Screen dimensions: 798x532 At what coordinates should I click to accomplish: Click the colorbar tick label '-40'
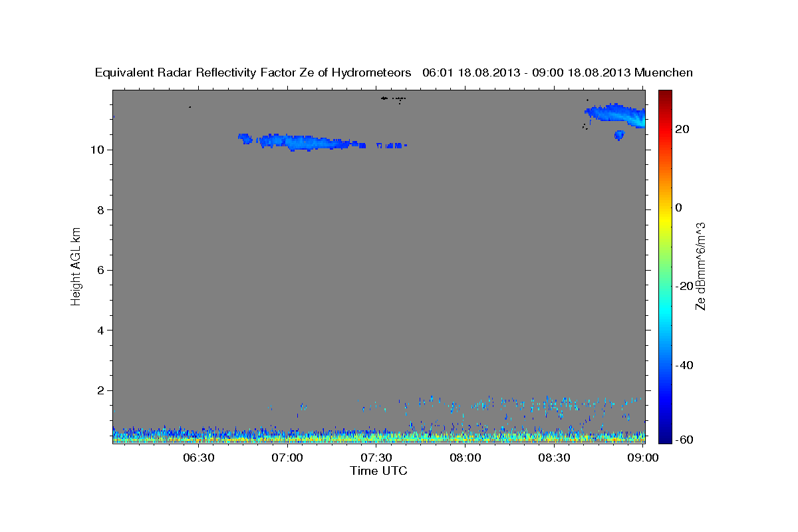[684, 365]
